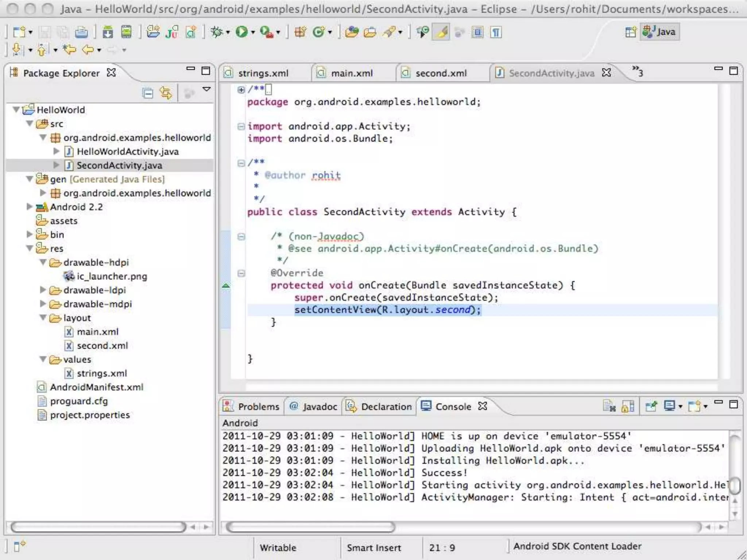
Task: Click the New JUnit test icon
Action: pos(172,32)
